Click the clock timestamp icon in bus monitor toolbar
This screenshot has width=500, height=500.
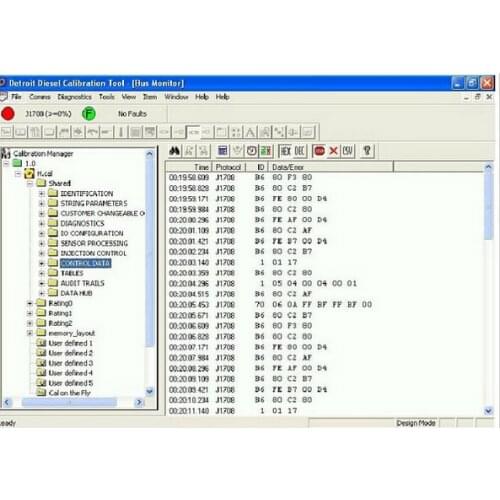point(252,151)
